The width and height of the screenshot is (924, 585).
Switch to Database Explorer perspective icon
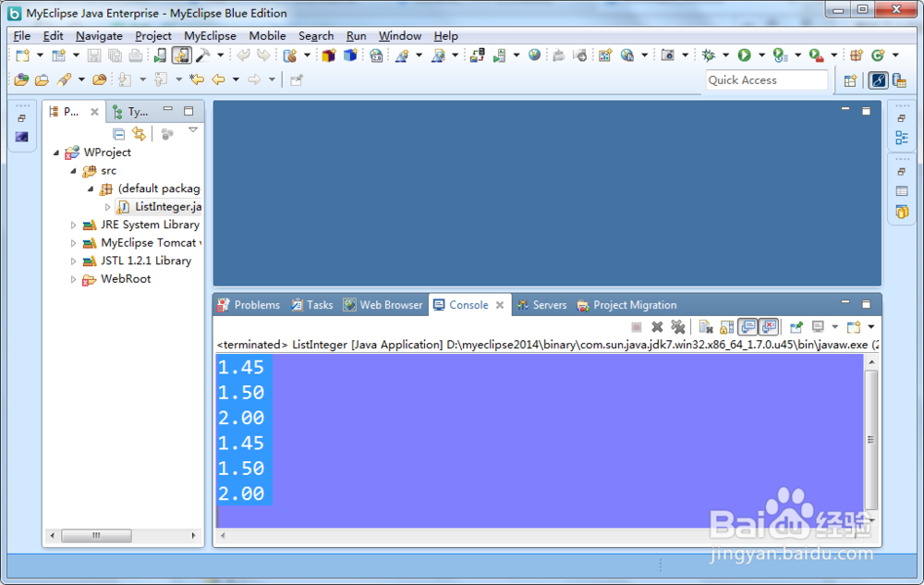[899, 80]
